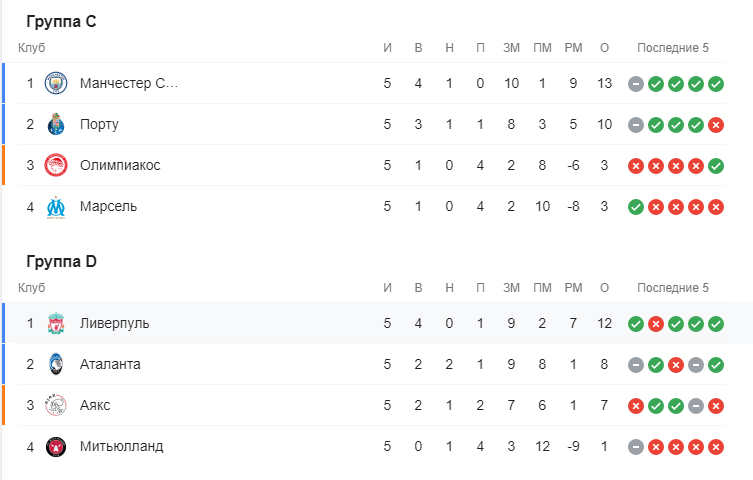Click Liverpool's red loss form icon
The width and height of the screenshot is (753, 480).
click(x=655, y=324)
